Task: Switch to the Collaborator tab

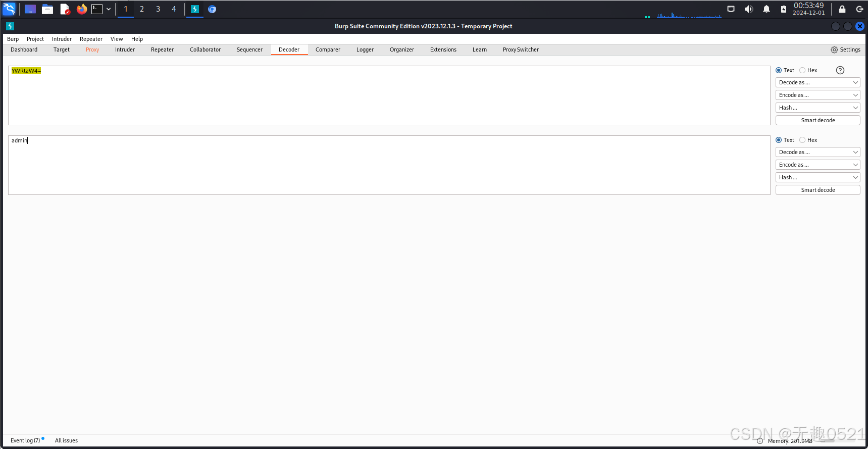Action: pos(205,49)
